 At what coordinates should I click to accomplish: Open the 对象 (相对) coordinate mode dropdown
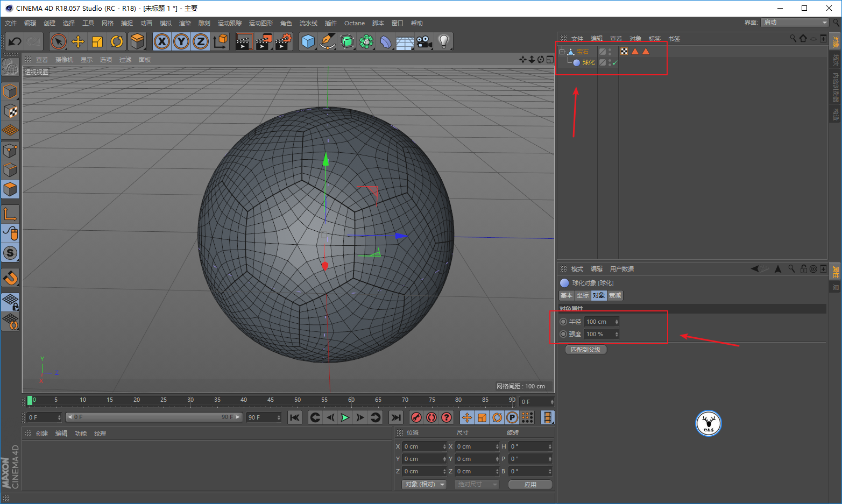tap(424, 485)
